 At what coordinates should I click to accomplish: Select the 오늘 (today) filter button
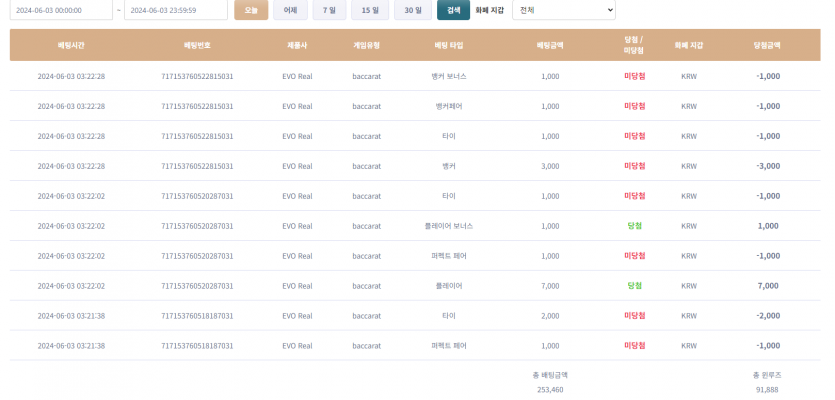pyautogui.click(x=251, y=10)
